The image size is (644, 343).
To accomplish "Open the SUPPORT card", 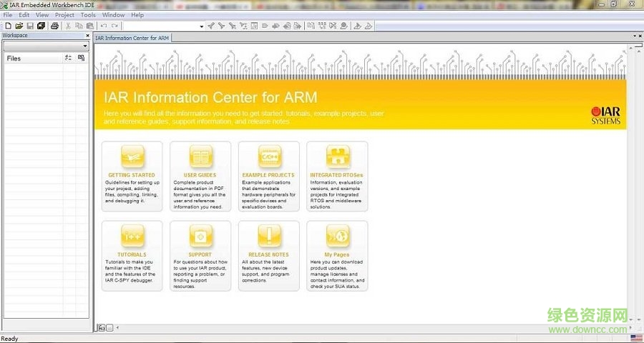I will click(x=200, y=256).
